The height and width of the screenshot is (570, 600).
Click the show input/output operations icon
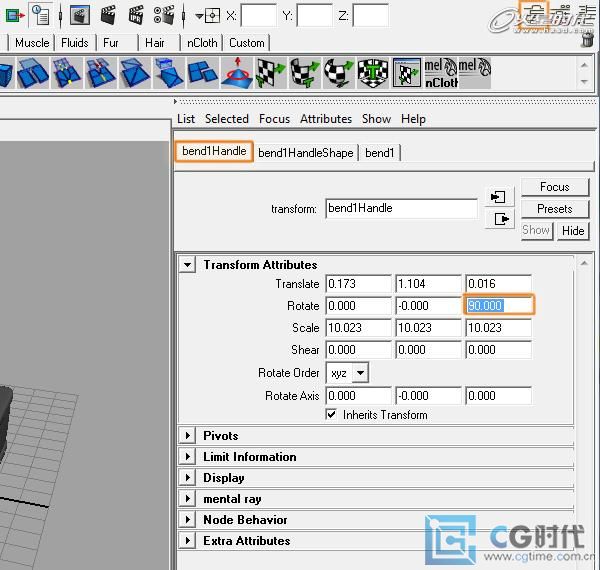tap(15, 16)
